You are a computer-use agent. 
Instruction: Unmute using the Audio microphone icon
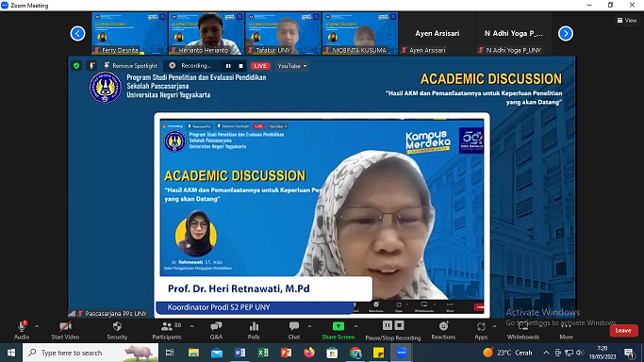[22, 327]
